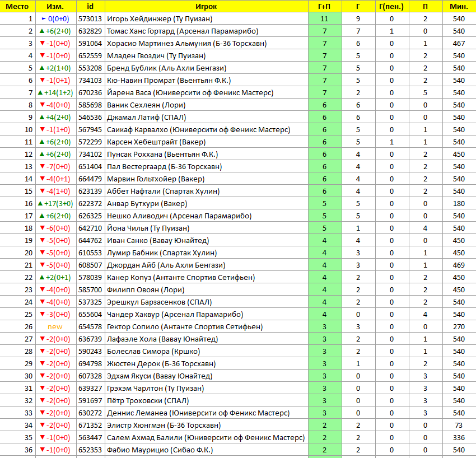Screen dimensions: 476x458
Task: Select player Элистр Хюнгмэн (Б-36 Торсхавн)
Action: (x=164, y=425)
